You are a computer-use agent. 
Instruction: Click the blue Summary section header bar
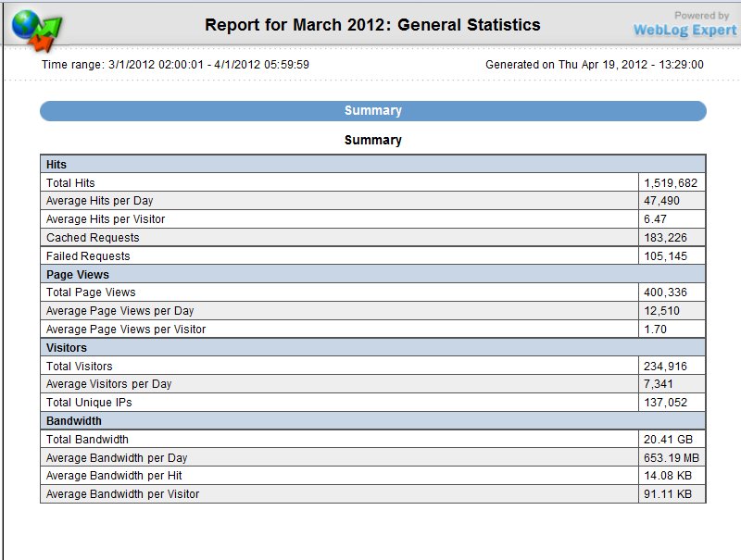click(x=373, y=110)
